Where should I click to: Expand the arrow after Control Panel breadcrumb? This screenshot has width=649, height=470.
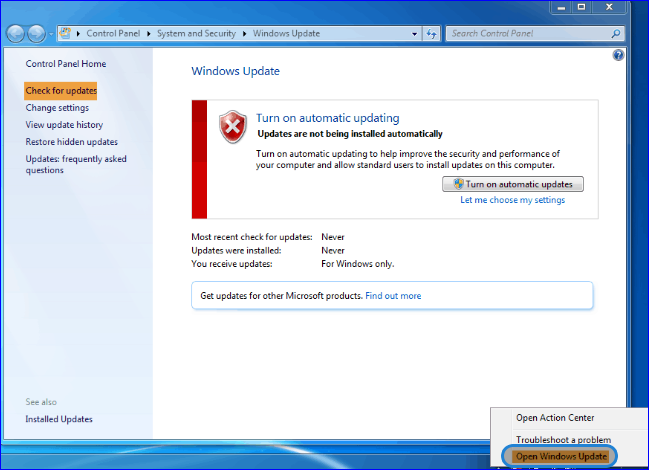[x=149, y=34]
